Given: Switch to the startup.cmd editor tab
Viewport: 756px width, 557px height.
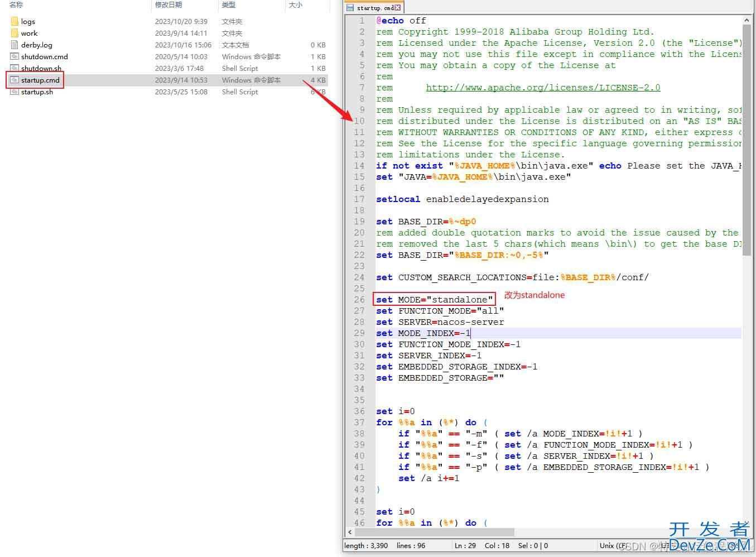Looking at the screenshot, I should tap(373, 8).
